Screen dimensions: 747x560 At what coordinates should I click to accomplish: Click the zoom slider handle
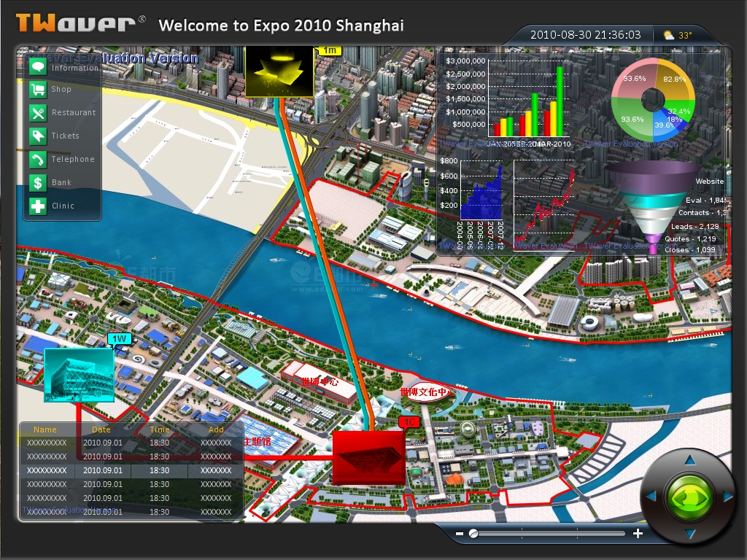(473, 533)
